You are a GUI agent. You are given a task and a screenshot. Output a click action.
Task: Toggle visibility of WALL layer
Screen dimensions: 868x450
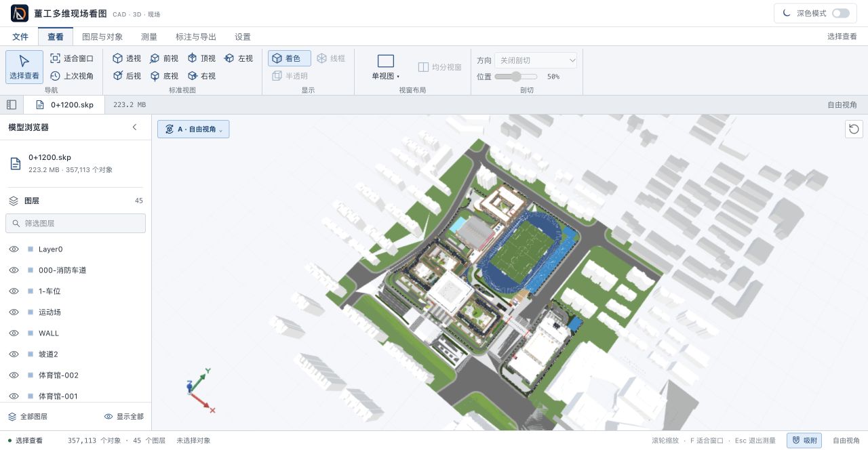(13, 333)
